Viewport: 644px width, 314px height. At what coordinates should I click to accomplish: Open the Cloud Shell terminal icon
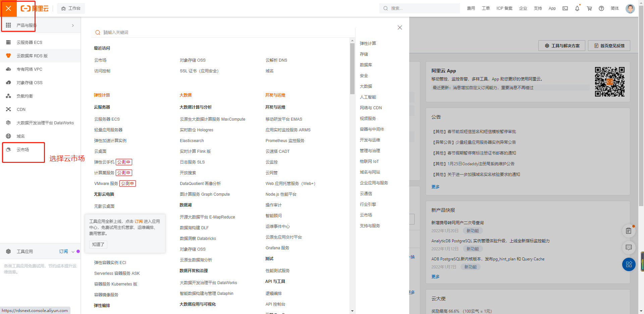coord(565,8)
